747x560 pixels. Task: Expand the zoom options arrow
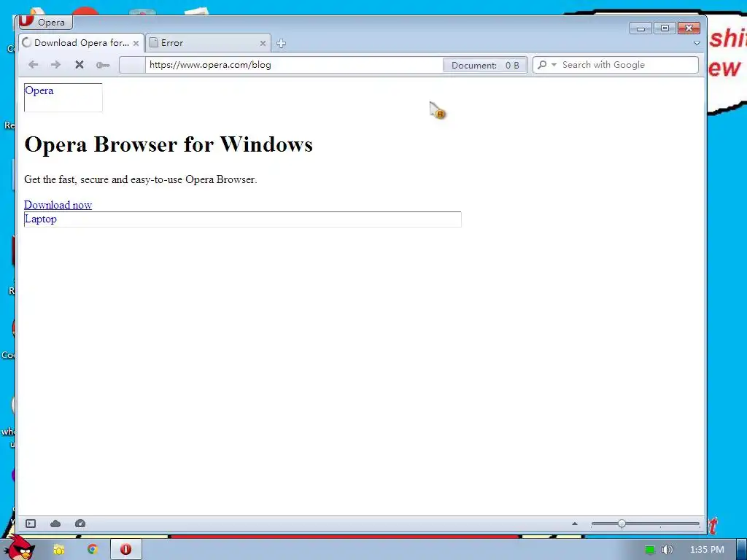click(x=575, y=524)
